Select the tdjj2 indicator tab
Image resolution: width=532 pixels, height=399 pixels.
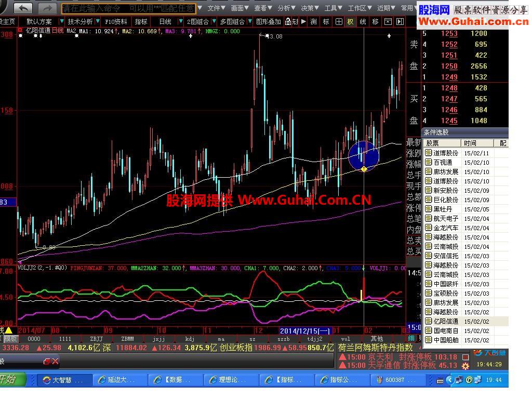[x=314, y=339]
